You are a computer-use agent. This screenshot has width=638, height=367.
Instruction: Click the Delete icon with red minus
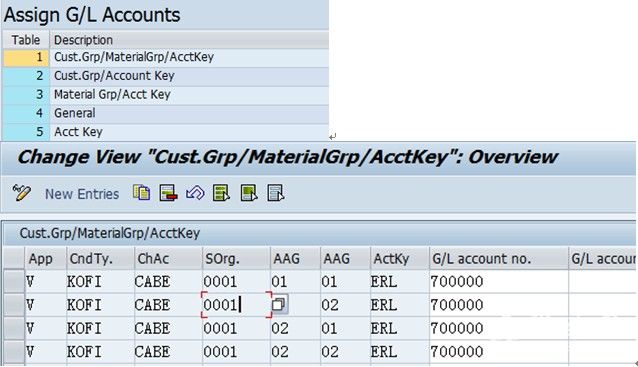[168, 193]
